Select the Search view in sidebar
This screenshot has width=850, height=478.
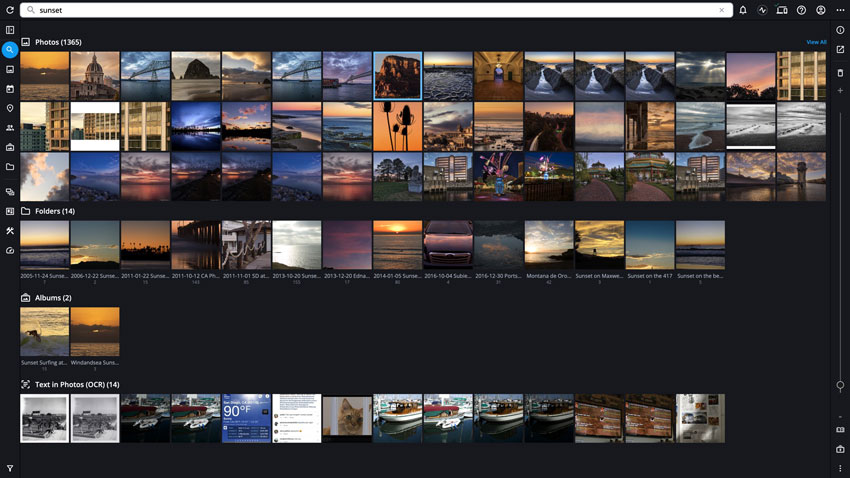pos(10,50)
